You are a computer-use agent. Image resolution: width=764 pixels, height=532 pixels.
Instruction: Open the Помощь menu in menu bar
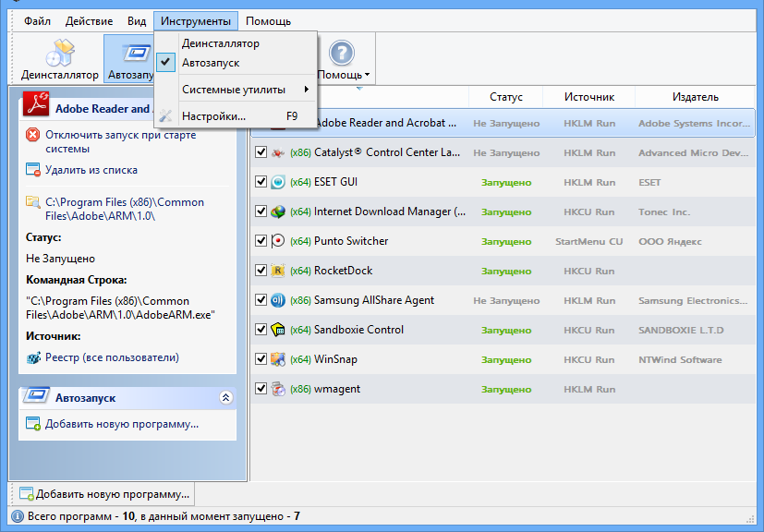[x=268, y=21]
